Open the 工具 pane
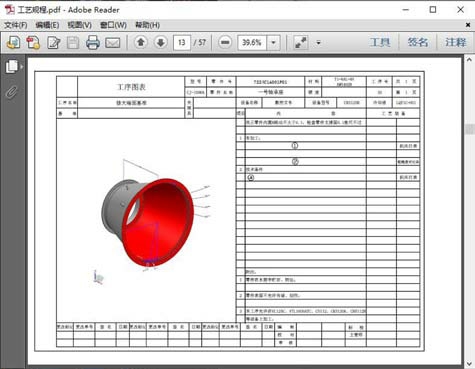 [x=380, y=42]
